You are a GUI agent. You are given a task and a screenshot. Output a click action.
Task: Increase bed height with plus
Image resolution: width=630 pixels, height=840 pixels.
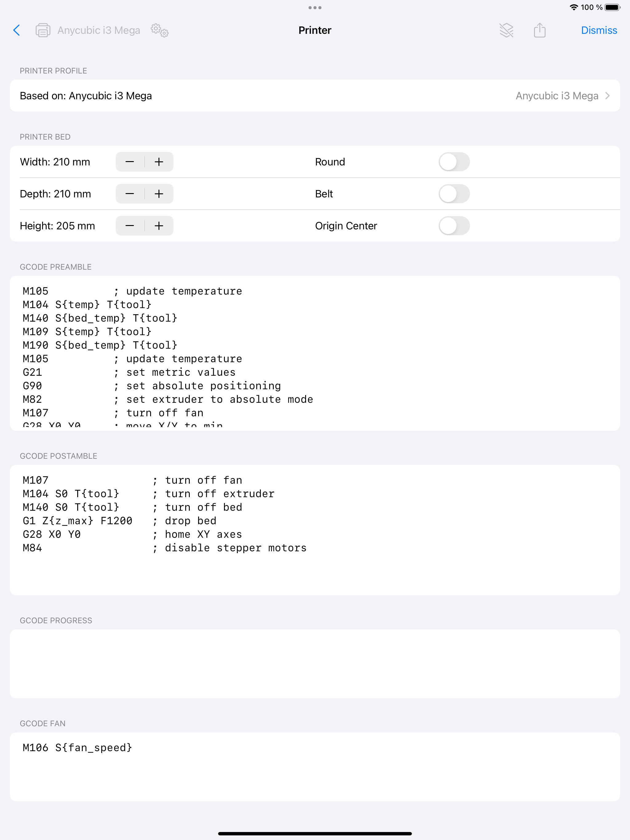(159, 226)
